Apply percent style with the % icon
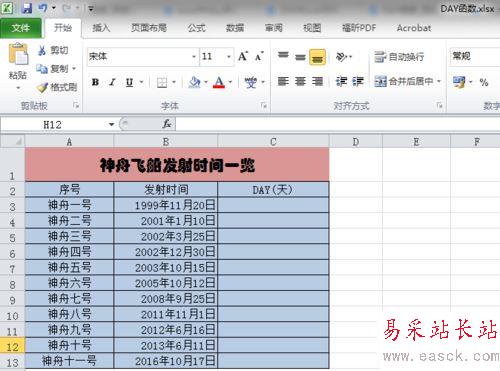The width and height of the screenshot is (500, 371). pos(484,82)
